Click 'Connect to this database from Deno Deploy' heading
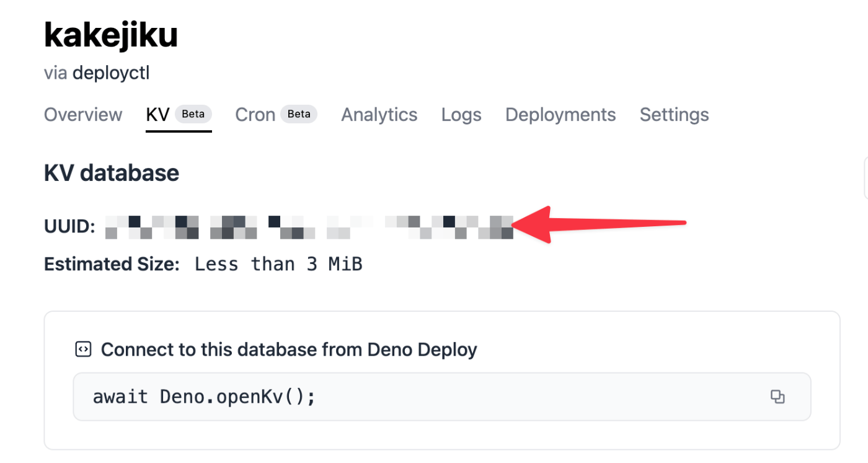This screenshot has height=463, width=868. point(289,350)
